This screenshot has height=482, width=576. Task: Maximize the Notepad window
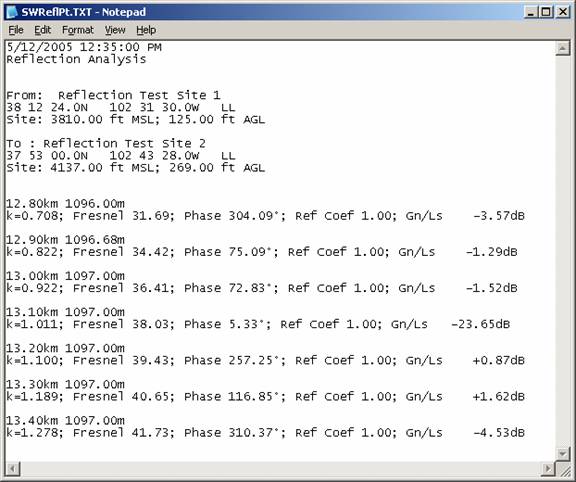pos(546,12)
